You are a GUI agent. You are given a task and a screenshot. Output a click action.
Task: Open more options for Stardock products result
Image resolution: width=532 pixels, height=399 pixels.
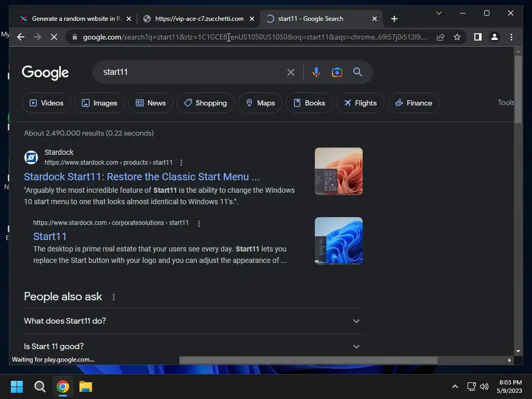pyautogui.click(x=181, y=163)
